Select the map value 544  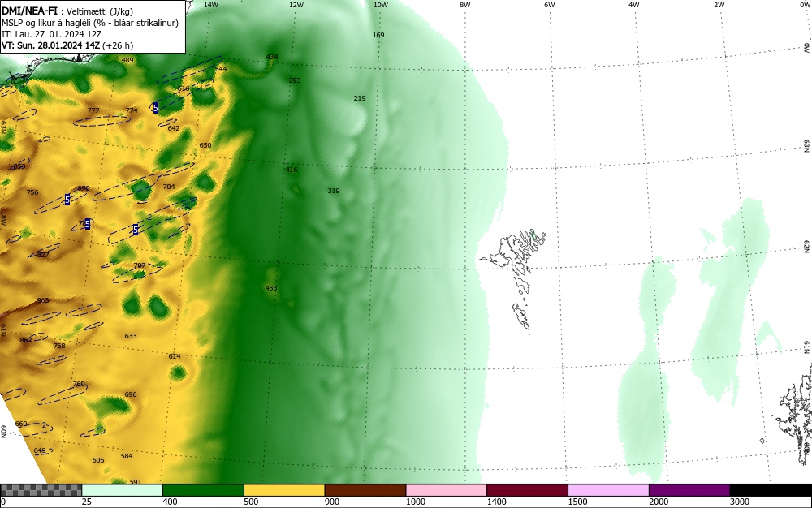[x=221, y=69]
